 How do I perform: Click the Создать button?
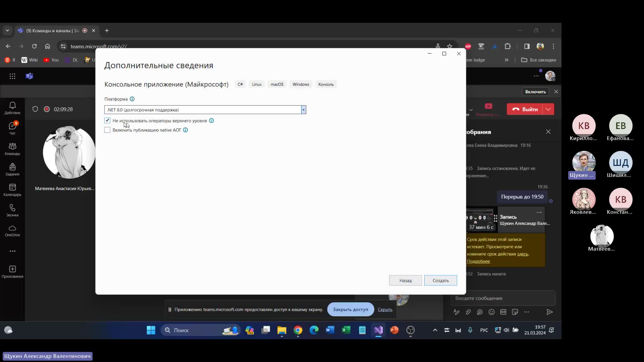coord(440,281)
